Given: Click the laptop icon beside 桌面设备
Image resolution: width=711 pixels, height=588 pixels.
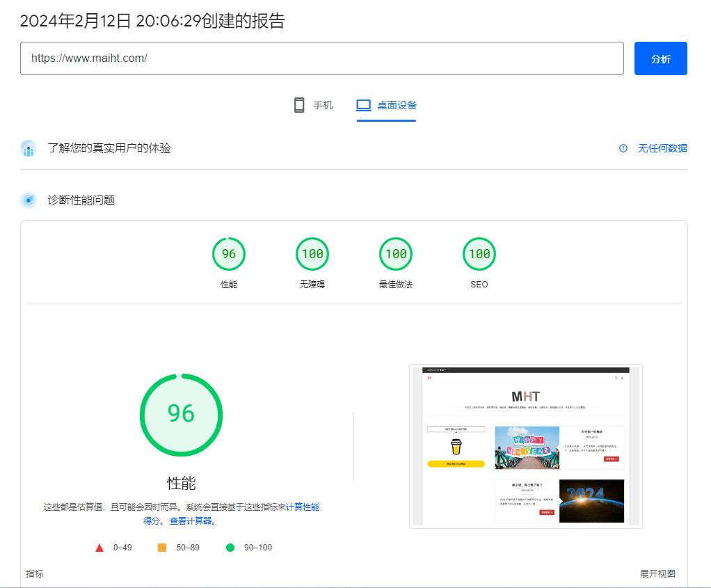Looking at the screenshot, I should point(363,105).
